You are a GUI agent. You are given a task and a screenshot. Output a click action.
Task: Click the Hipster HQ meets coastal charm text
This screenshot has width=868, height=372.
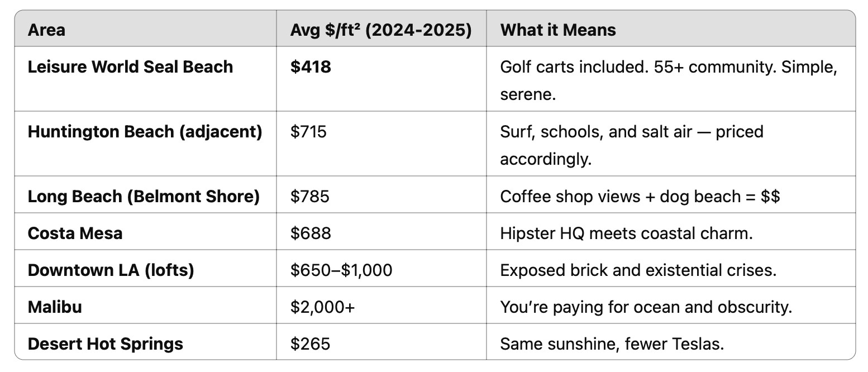[x=626, y=233]
